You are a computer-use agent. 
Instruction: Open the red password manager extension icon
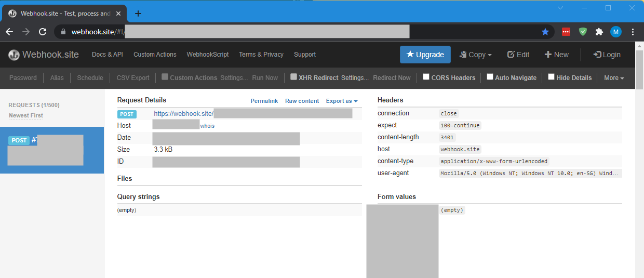tap(566, 32)
